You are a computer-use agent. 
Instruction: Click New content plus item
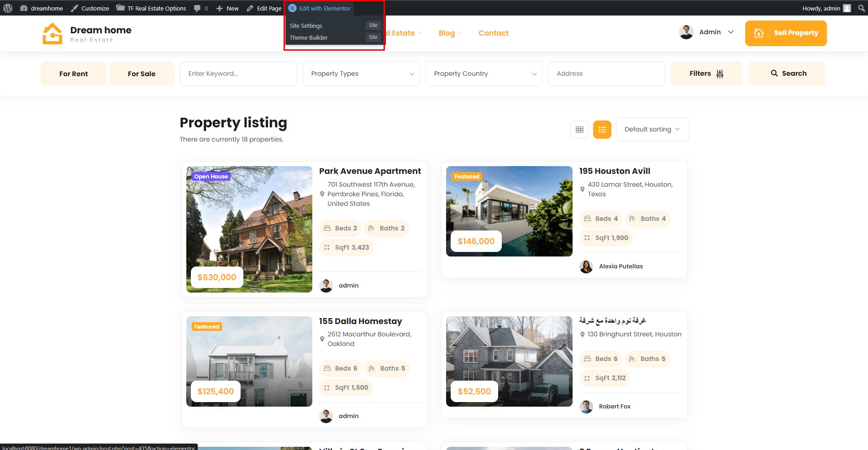click(x=227, y=8)
